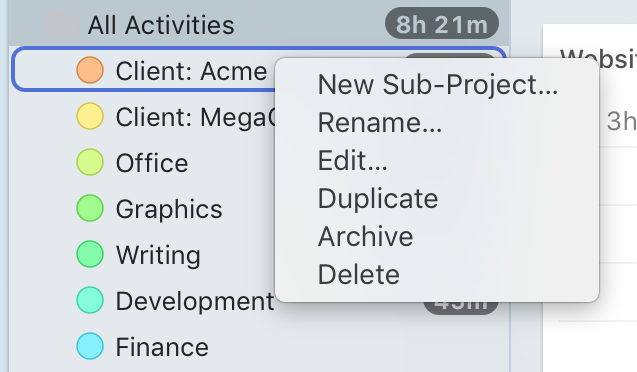The image size is (637, 372).
Task: Click the Development project teal circle
Action: tap(90, 300)
